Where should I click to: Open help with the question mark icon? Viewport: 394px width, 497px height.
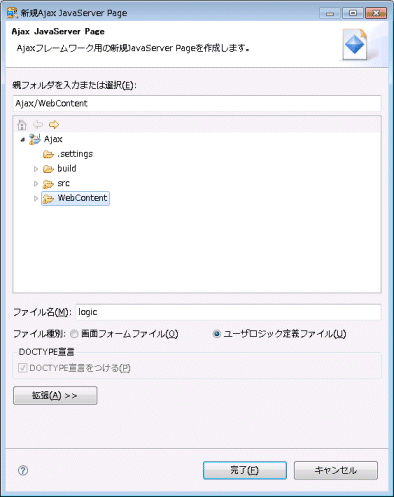tap(23, 470)
